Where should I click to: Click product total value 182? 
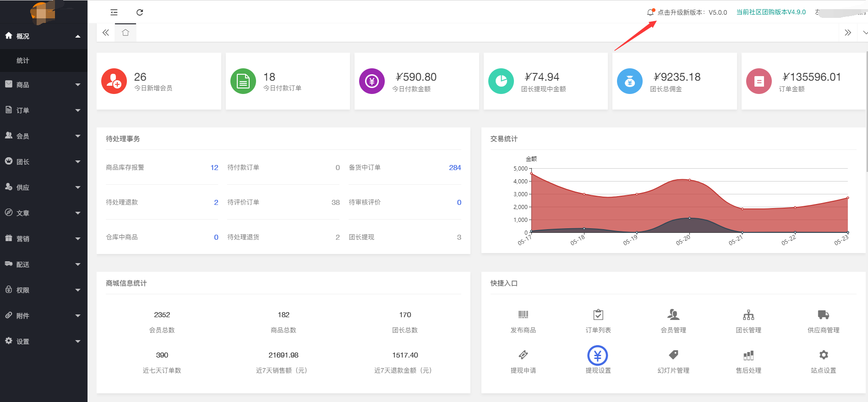coord(284,315)
